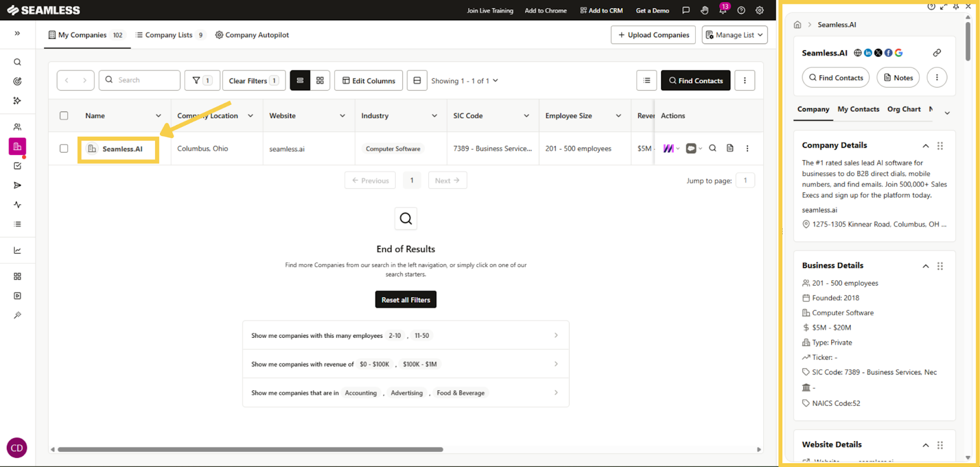Open Seamless.AI website globe icon in panel
The image size is (980, 467).
point(858,53)
